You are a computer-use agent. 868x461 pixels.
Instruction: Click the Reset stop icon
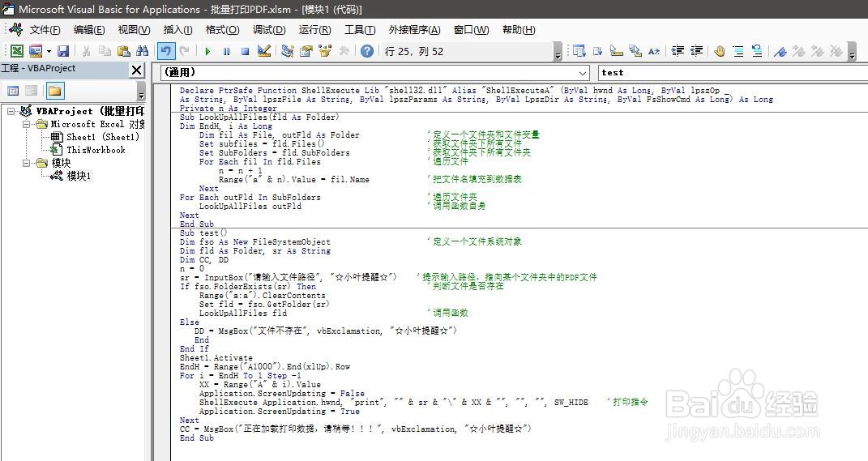(x=246, y=51)
